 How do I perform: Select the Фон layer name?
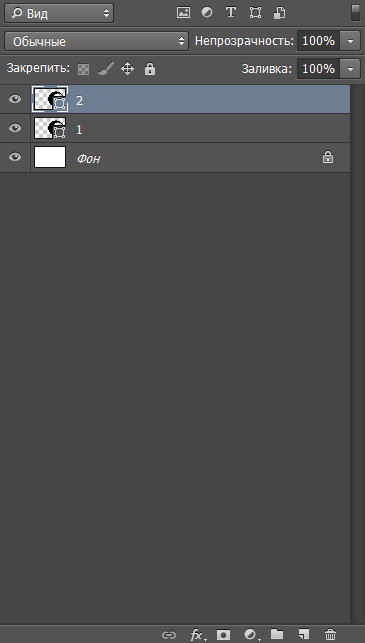[88, 159]
